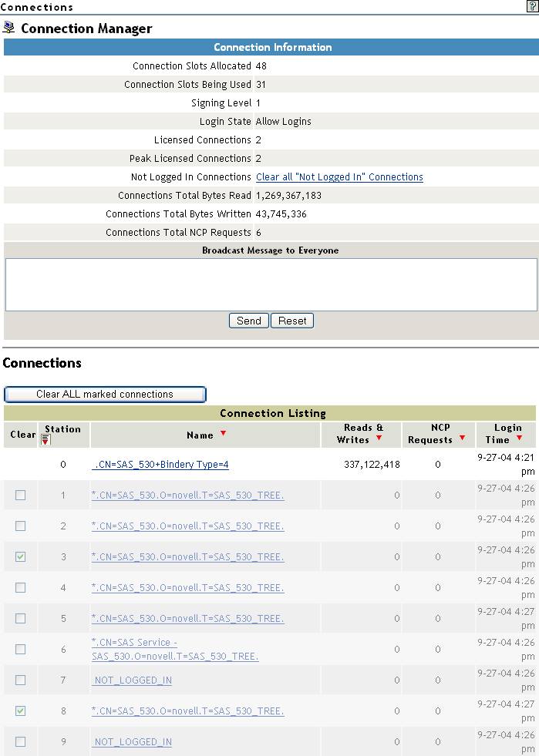
Task: Select the value 1,269,367,183 bytes read
Action: [288, 196]
